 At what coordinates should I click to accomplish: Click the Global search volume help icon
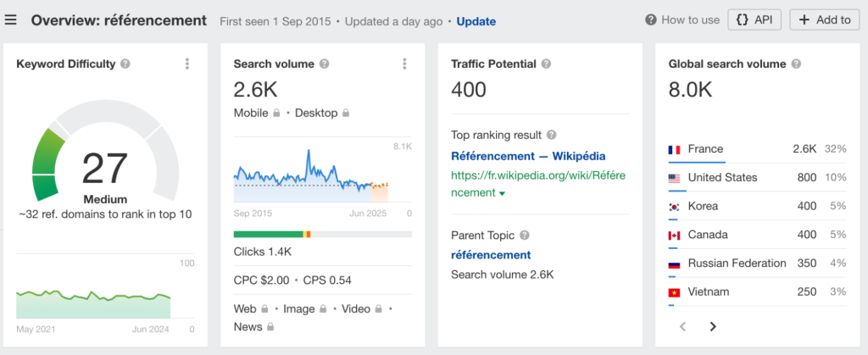point(796,64)
